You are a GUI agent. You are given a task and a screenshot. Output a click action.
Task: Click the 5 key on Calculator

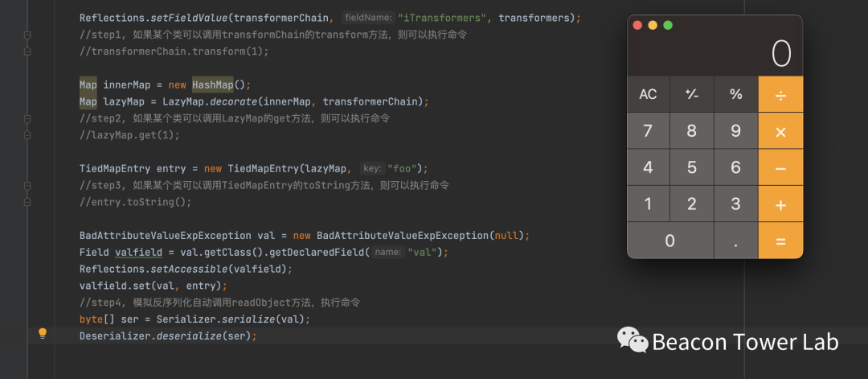click(691, 167)
